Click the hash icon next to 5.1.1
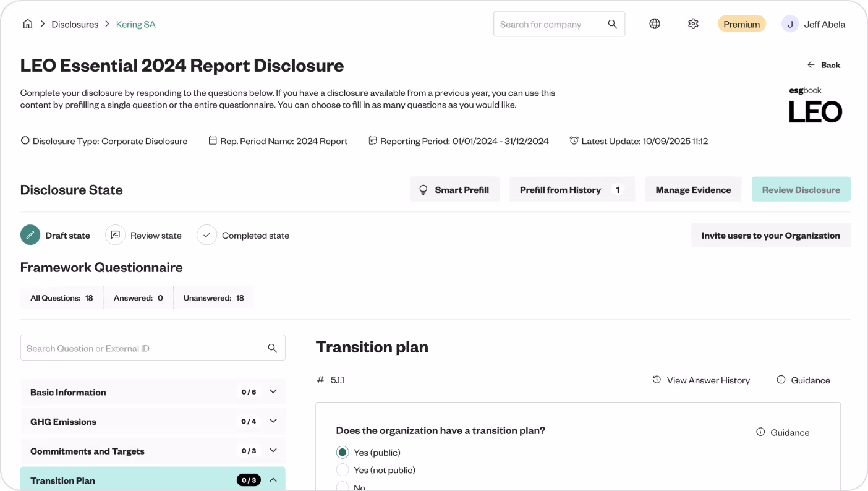 point(320,380)
